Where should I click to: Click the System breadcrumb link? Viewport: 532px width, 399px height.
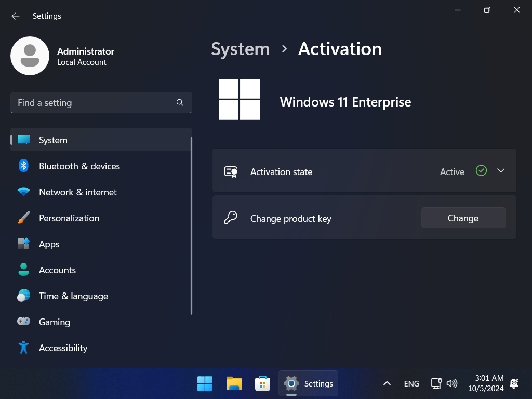point(240,49)
